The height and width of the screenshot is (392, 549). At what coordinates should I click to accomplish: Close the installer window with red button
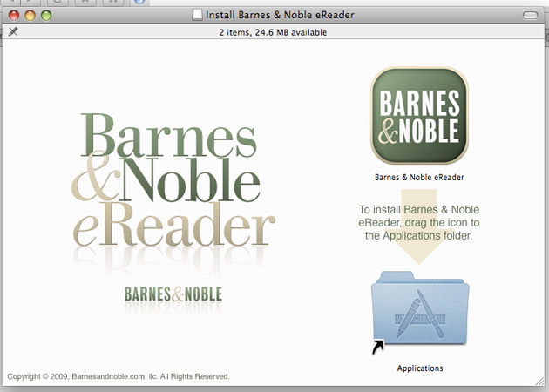[x=14, y=16]
